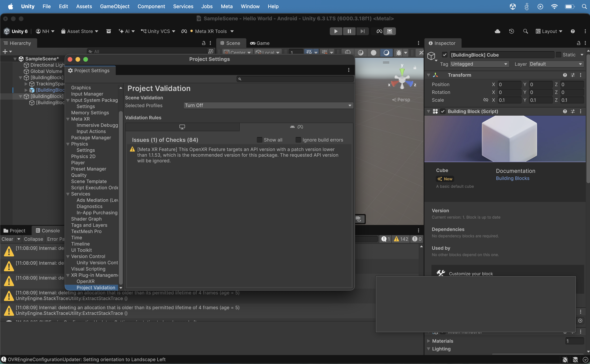This screenshot has width=590, height=364.
Task: Click the Unity 6 logo button
Action: click(x=16, y=31)
